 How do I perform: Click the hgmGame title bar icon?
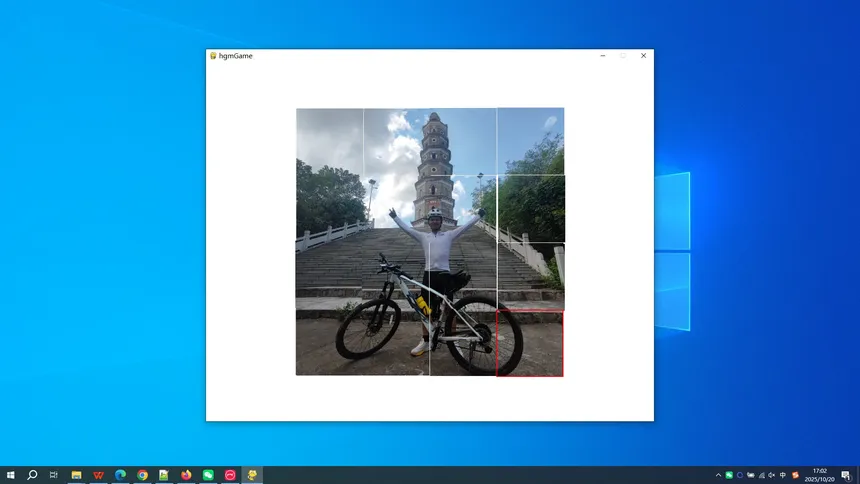[x=213, y=56]
